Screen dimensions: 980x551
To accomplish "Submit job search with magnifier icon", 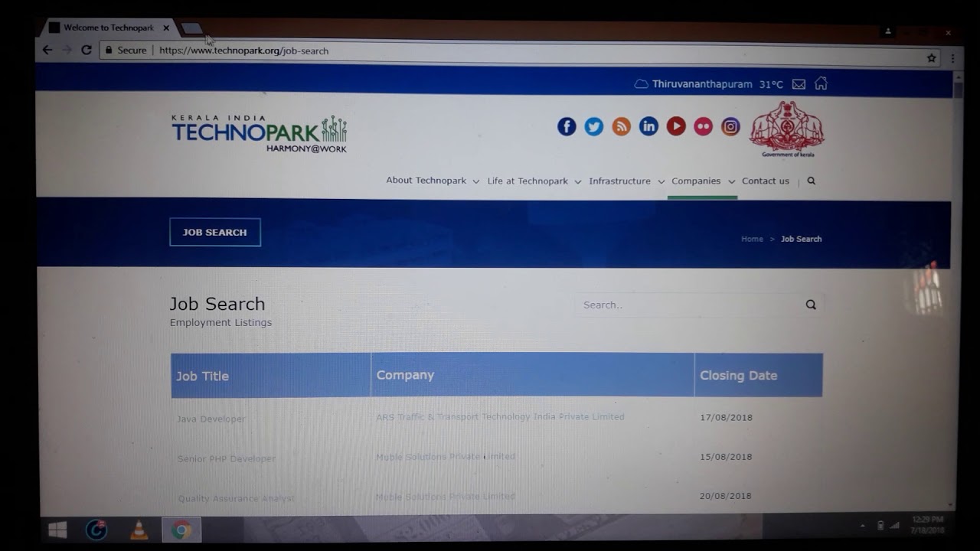I will pos(811,305).
